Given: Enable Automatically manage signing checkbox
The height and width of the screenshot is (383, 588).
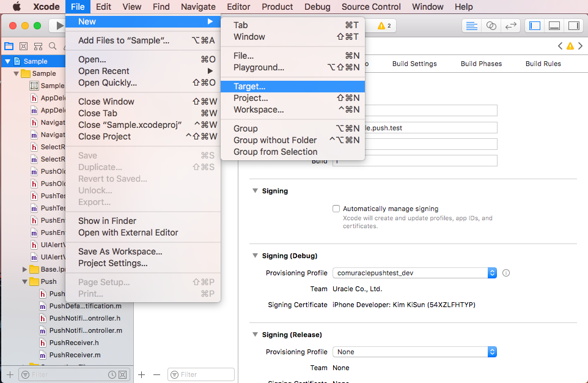Looking at the screenshot, I should click(x=336, y=209).
